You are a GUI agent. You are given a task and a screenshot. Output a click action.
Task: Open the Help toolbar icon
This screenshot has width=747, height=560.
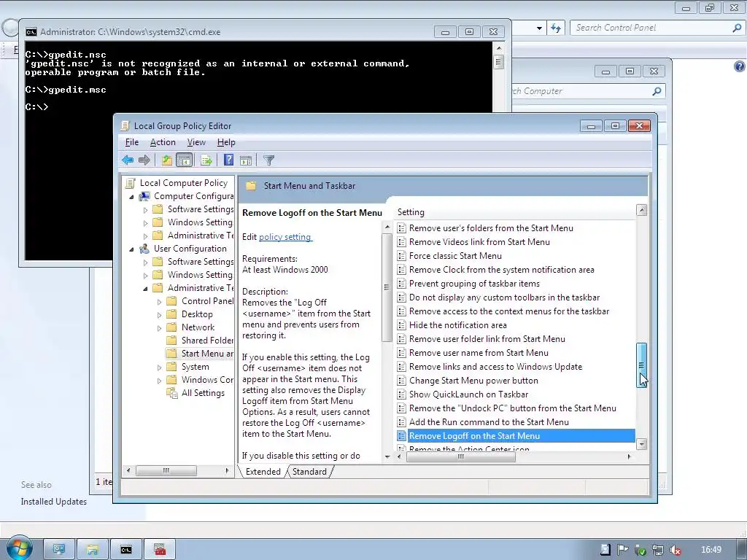[x=228, y=160]
